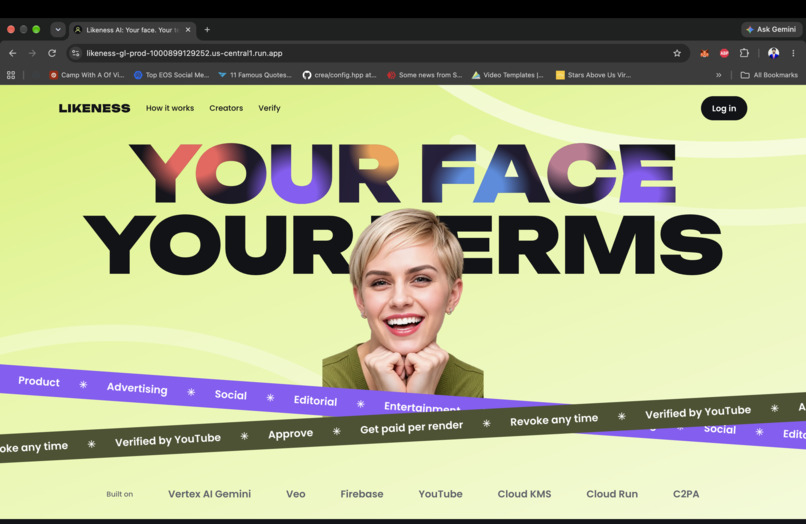Close the Likeness AI tab

pyautogui.click(x=188, y=30)
